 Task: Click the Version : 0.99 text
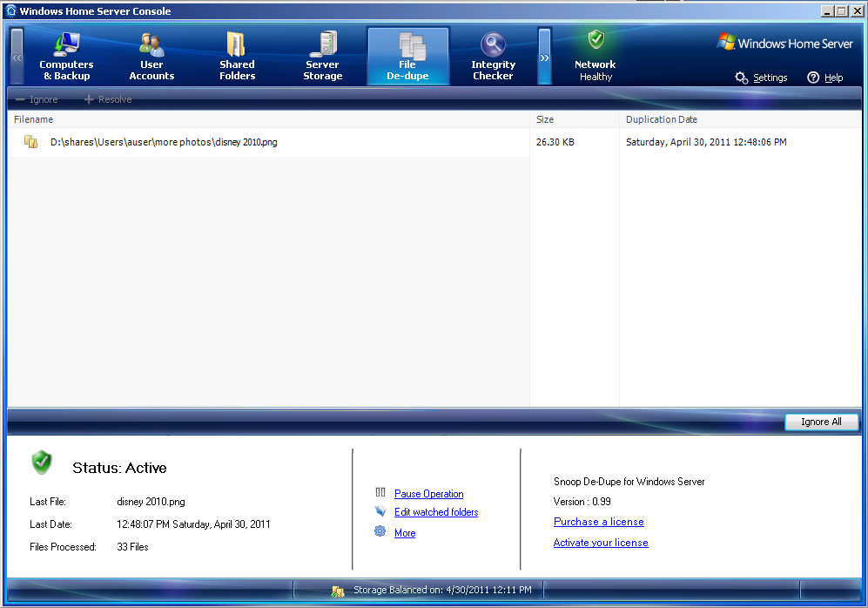pyautogui.click(x=582, y=502)
